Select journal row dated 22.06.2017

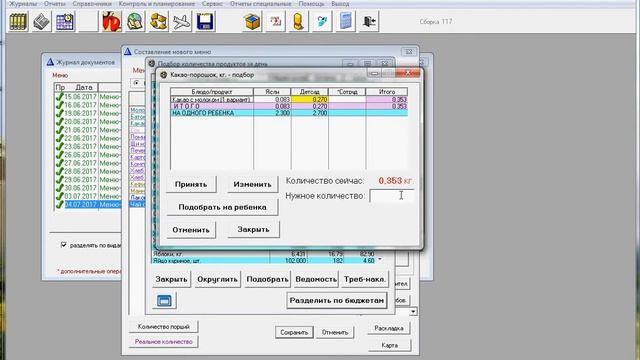tap(88, 138)
